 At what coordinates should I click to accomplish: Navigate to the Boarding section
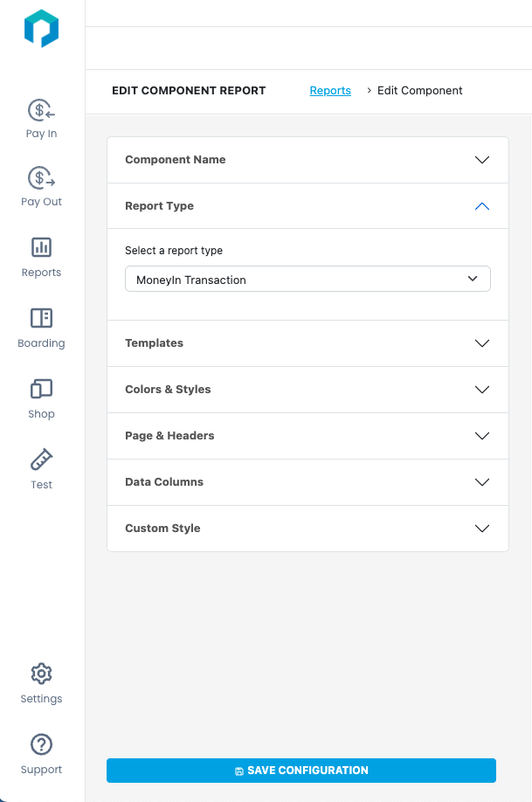coord(41,327)
